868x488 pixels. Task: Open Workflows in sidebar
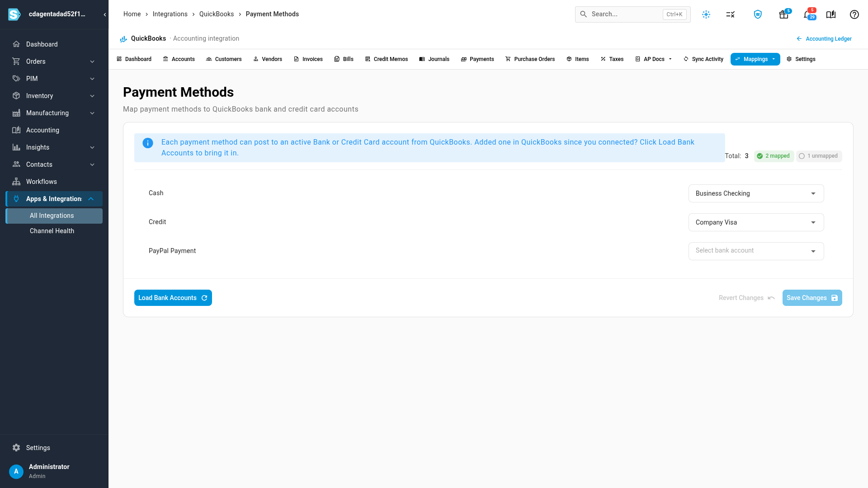tap(54, 182)
